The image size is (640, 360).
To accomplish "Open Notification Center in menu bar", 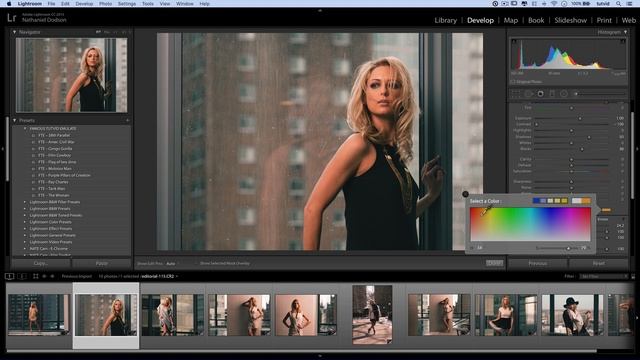I will tap(629, 4).
